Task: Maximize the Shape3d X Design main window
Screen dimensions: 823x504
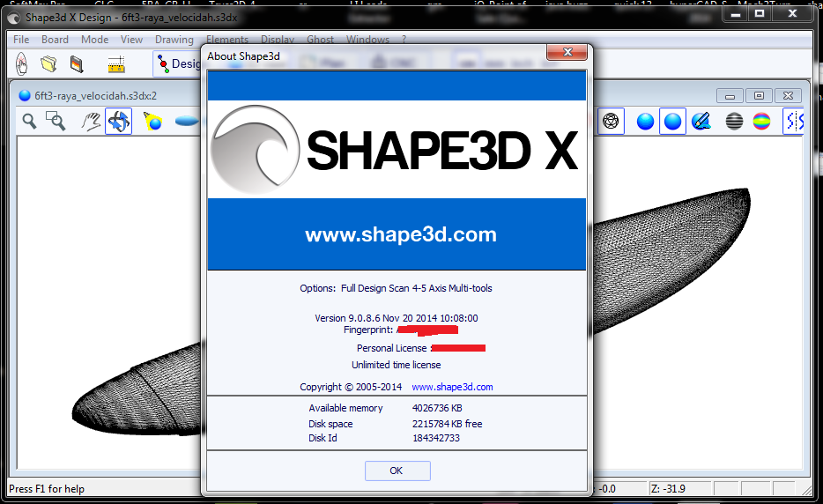Action: click(760, 13)
